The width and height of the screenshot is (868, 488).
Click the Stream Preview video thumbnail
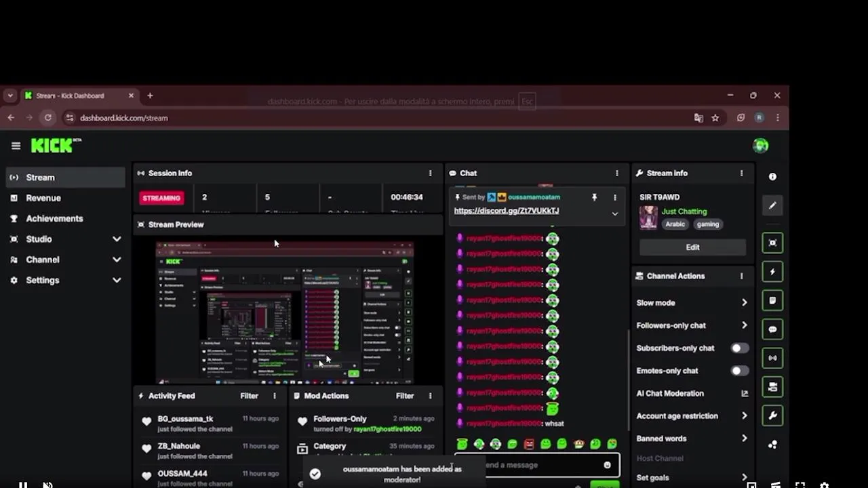[285, 312]
